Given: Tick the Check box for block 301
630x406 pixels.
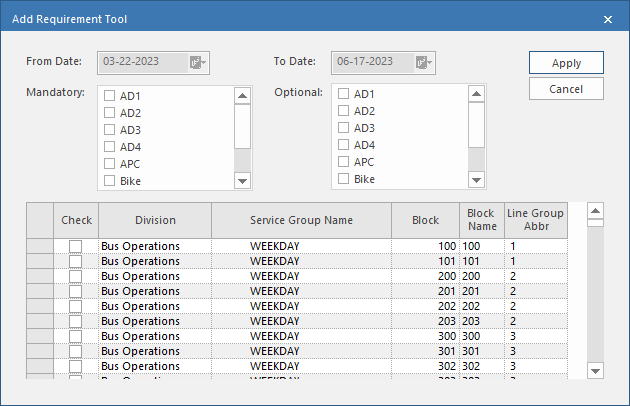Looking at the screenshot, I should coord(76,351).
